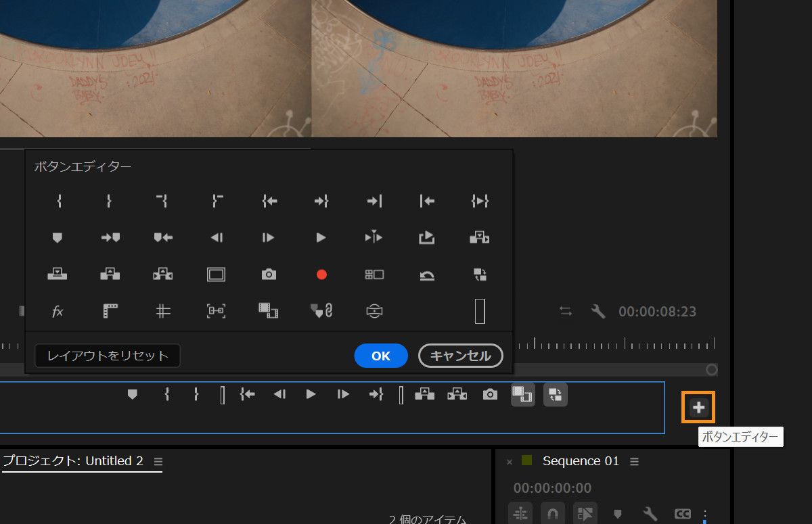
Task: Pick Step Back icon in button editor
Action: tap(217, 237)
